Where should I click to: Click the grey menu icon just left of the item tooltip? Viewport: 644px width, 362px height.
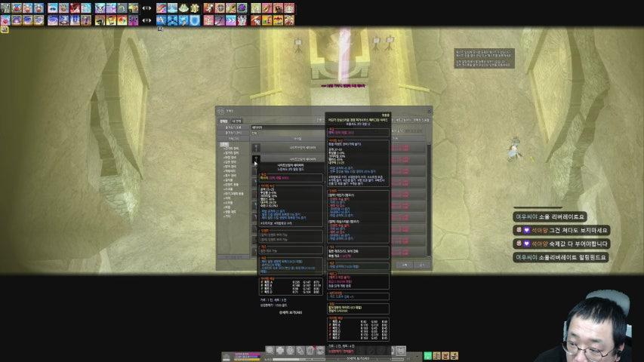point(321,350)
